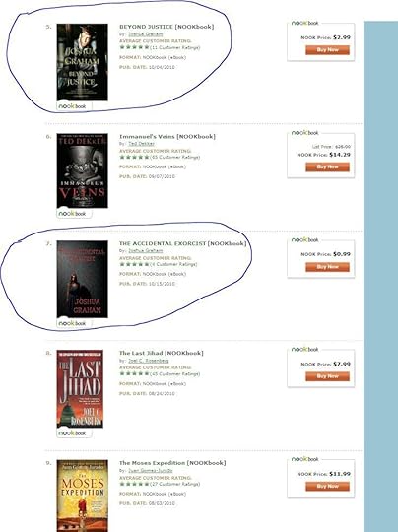398x532 pixels.
Task: Buy The Accidental Exorcist for $0.99
Action: pos(327,267)
